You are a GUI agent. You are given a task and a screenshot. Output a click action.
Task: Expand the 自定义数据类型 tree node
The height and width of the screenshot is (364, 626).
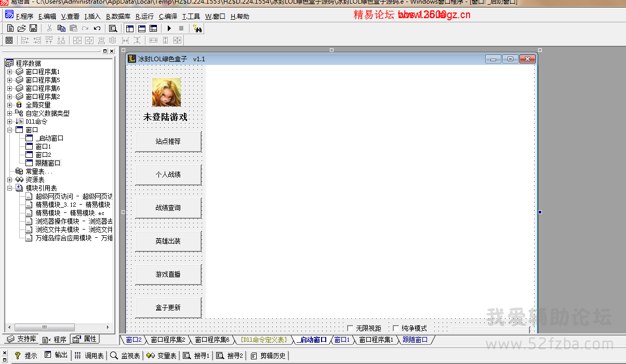9,113
